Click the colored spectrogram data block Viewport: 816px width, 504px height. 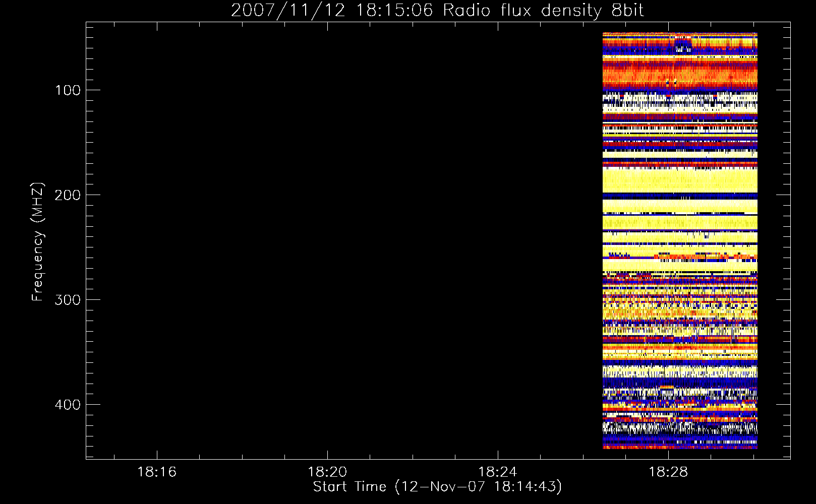pyautogui.click(x=680, y=241)
